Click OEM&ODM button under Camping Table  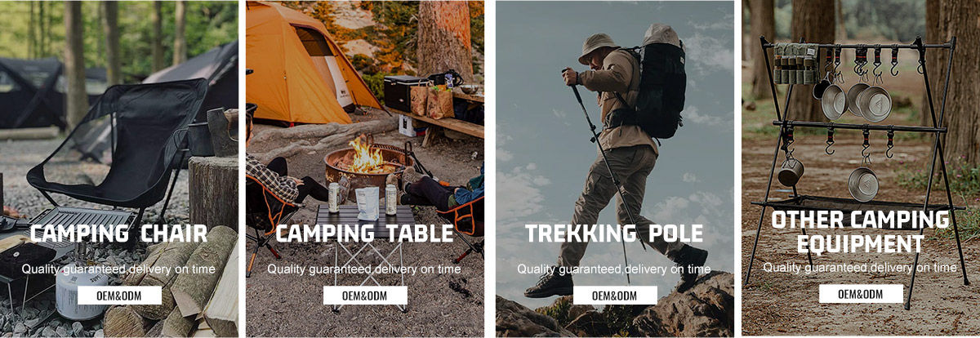pos(364,295)
